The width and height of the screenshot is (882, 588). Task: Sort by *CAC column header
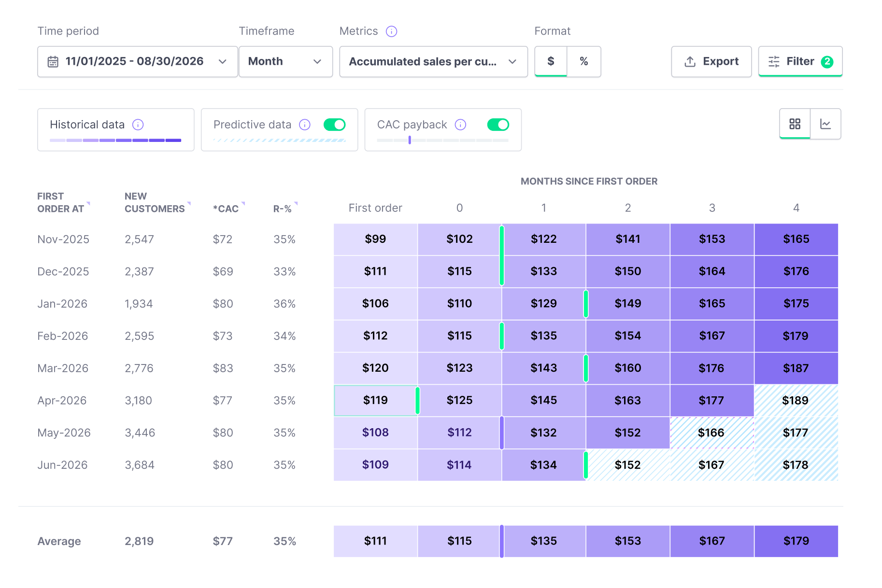(229, 209)
